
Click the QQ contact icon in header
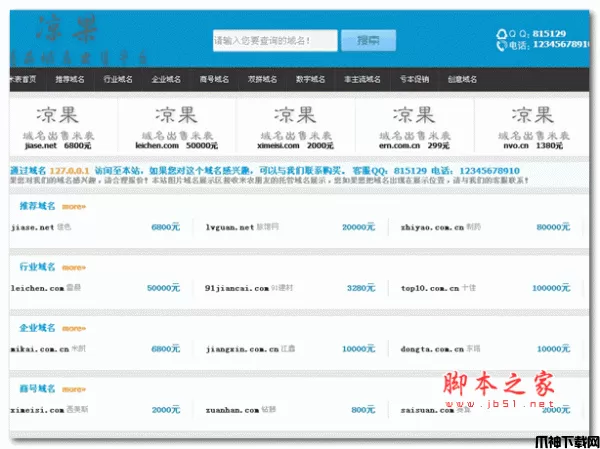click(x=501, y=32)
